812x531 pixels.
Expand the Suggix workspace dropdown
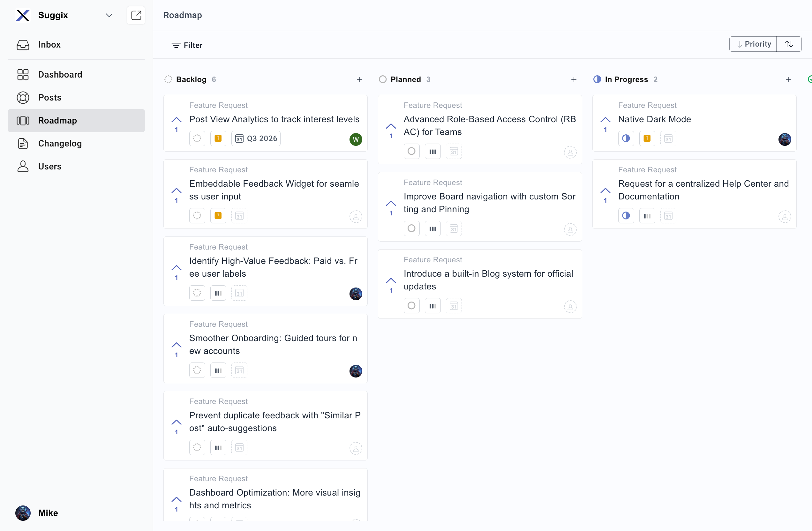109,15
